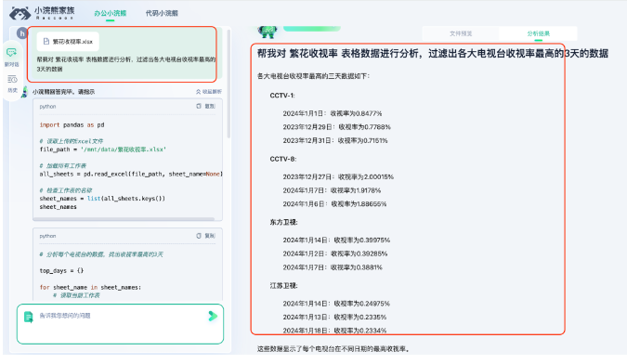Click the 2024年1月7日 收视率为0.3881% line
This screenshot has width=640, height=364.
[333, 267]
